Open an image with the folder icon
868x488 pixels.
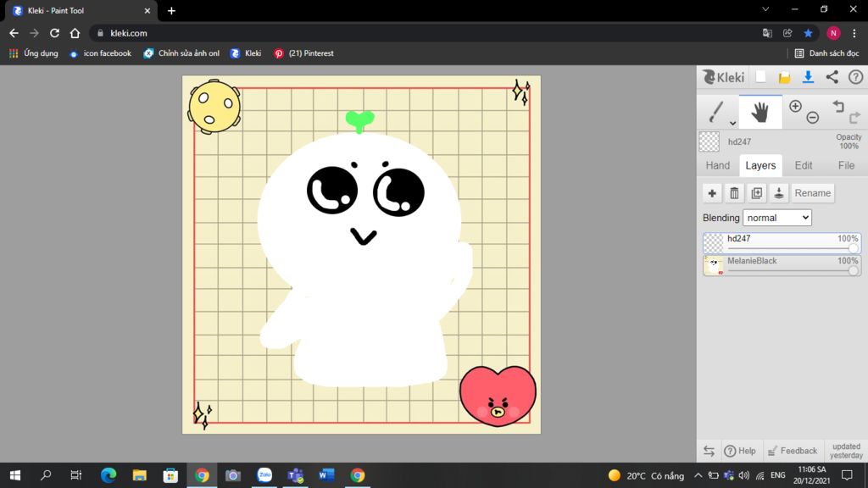point(784,77)
